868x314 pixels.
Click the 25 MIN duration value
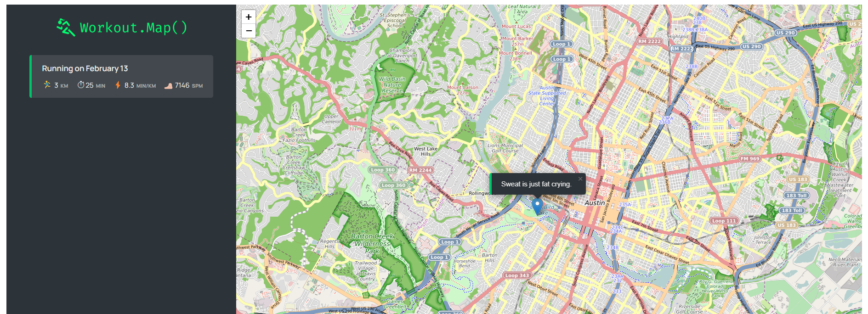tap(96, 85)
